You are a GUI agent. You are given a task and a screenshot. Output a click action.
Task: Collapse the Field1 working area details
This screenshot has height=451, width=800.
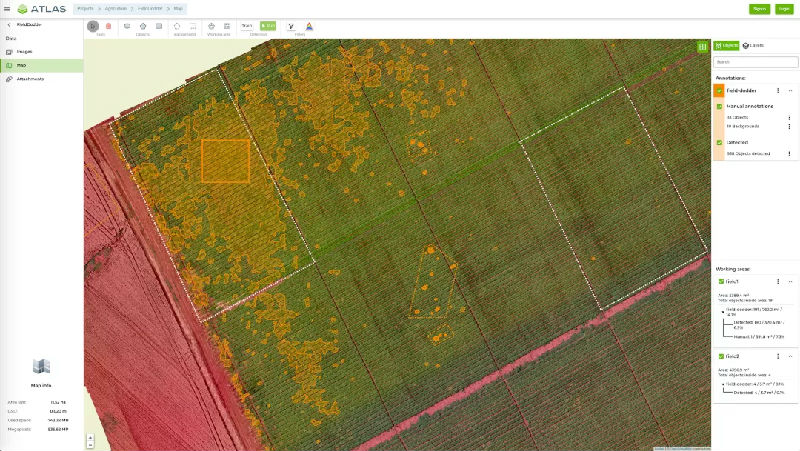790,282
